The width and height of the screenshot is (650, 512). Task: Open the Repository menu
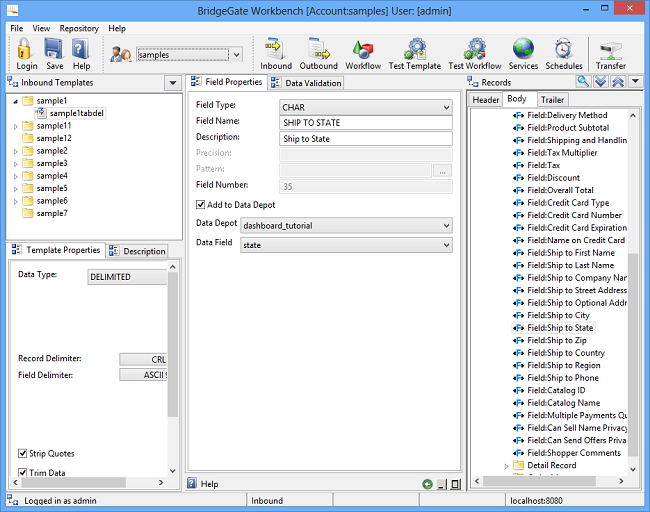(79, 29)
